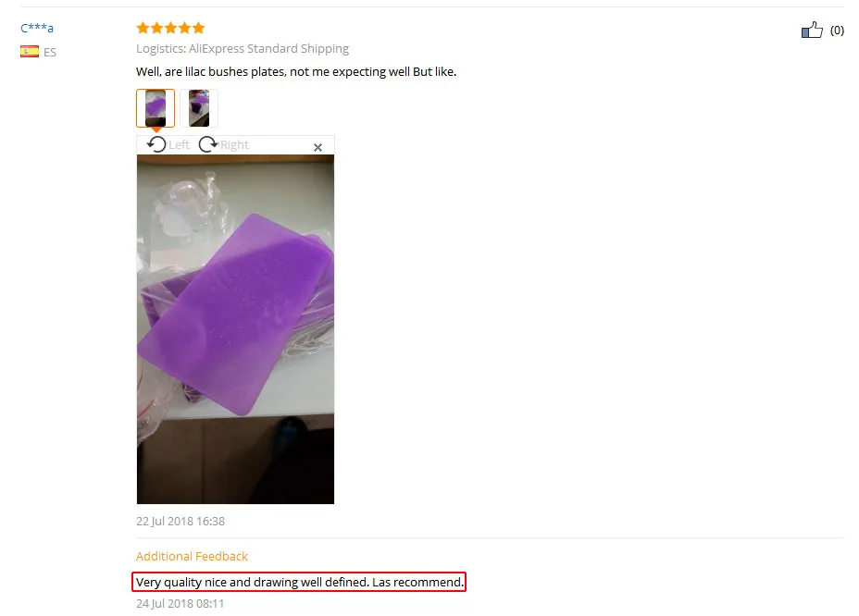Click the "Very quality nice" feedback text
This screenshot has width=859, height=616.
click(300, 582)
